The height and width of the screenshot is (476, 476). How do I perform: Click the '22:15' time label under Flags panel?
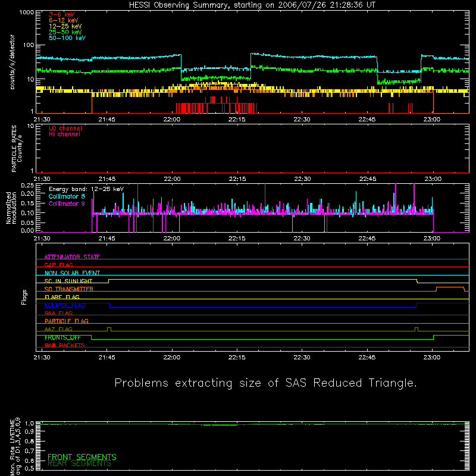tap(237, 358)
